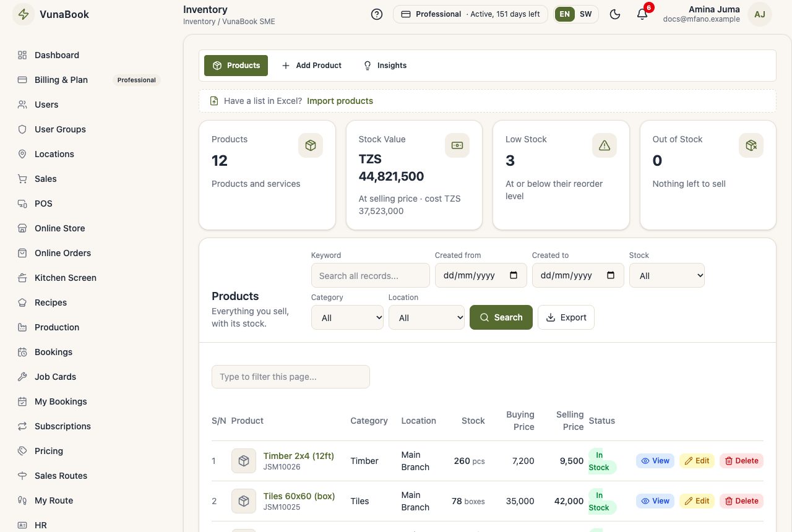Viewport: 792px width, 532px height.
Task: Open the Category filter dropdown
Action: coord(347,317)
